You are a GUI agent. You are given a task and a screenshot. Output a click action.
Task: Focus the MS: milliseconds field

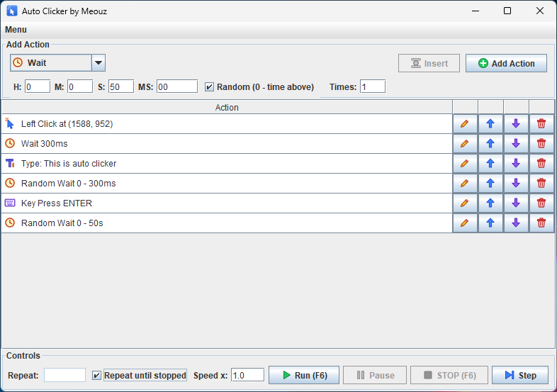[177, 86]
